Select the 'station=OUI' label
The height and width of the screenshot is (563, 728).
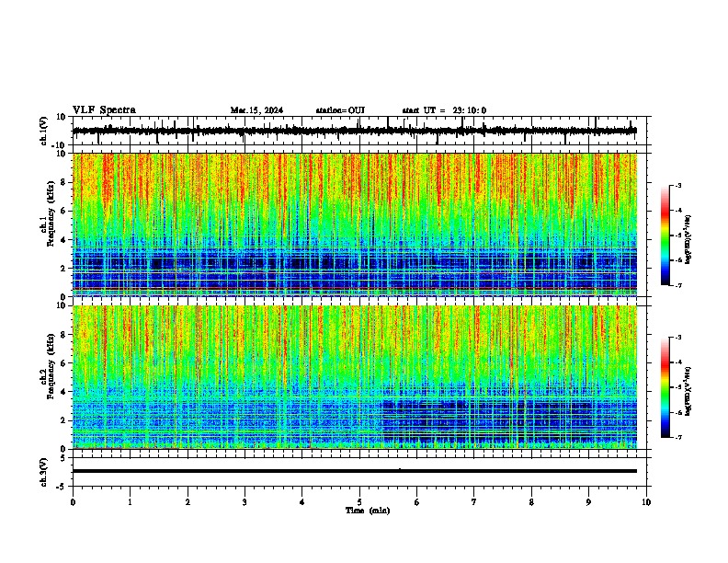(x=340, y=110)
